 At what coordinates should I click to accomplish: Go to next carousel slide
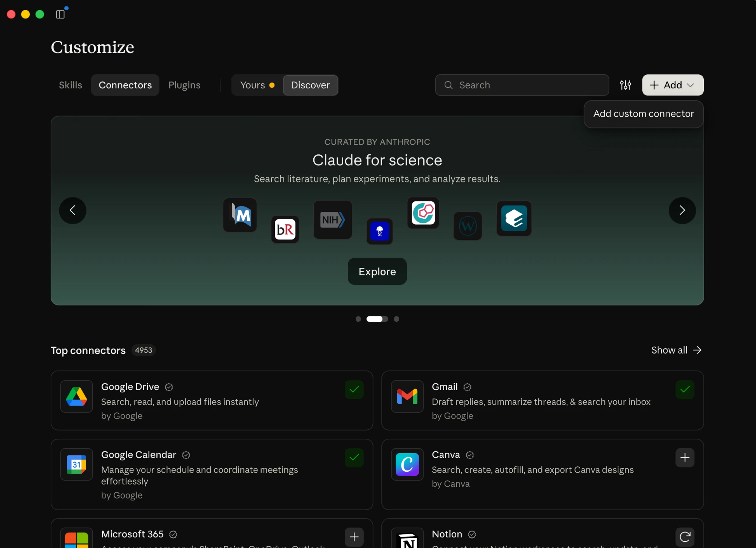(682, 210)
